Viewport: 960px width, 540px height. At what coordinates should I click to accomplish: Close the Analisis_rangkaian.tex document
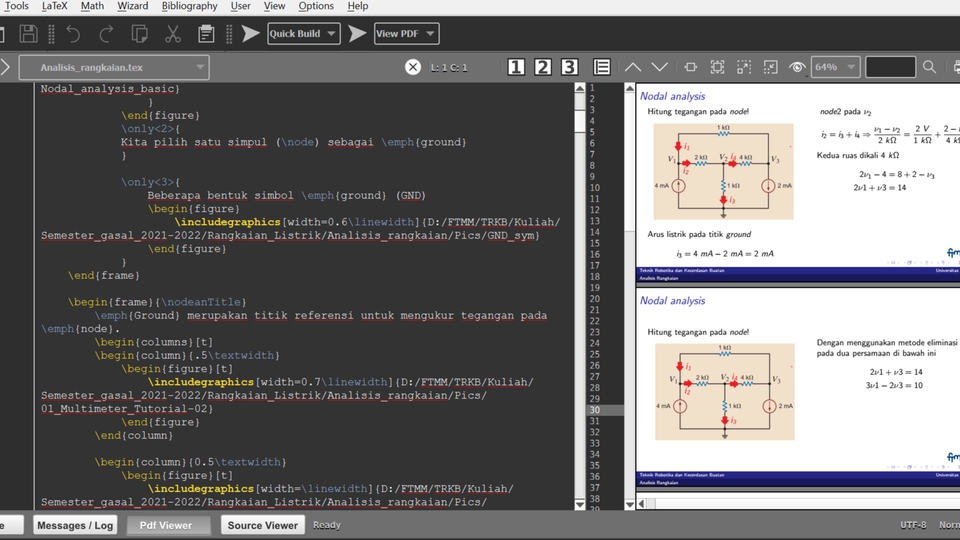[x=413, y=67]
